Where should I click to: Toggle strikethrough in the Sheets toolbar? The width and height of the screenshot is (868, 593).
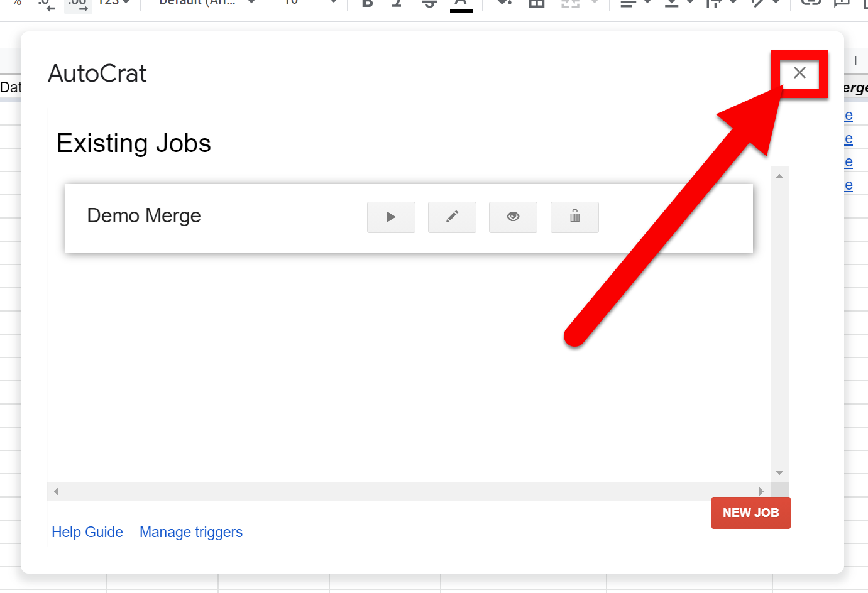(429, 3)
